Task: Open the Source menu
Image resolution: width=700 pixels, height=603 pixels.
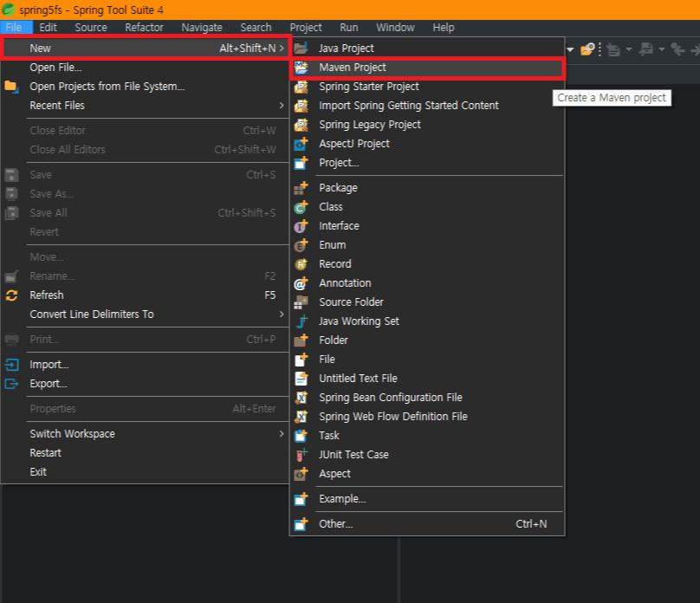Action: [91, 27]
